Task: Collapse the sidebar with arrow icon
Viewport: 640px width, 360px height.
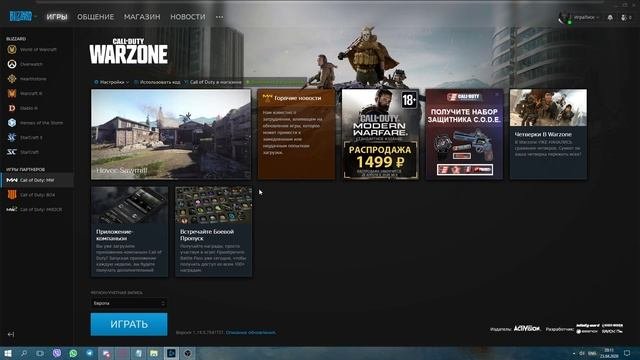Action: tap(11, 334)
